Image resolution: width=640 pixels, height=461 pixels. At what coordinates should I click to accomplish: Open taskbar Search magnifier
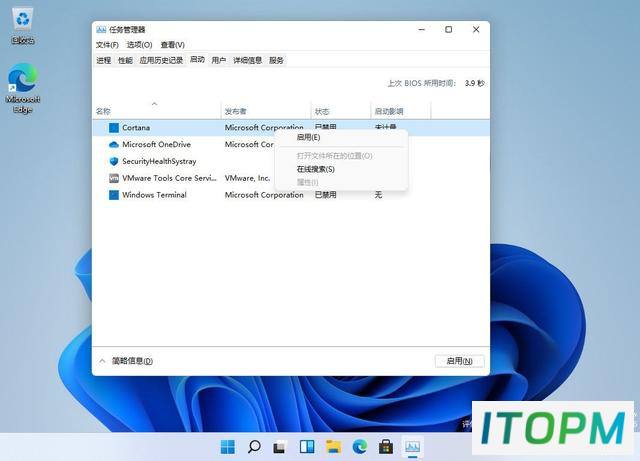click(x=254, y=447)
